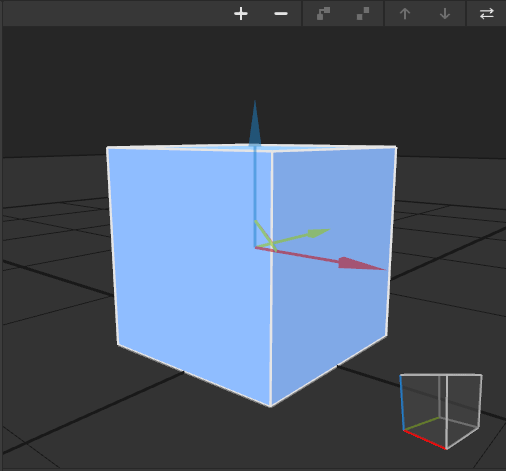Image resolution: width=506 pixels, height=471 pixels.
Task: Click the orientation cube widget in corner
Action: (441, 412)
